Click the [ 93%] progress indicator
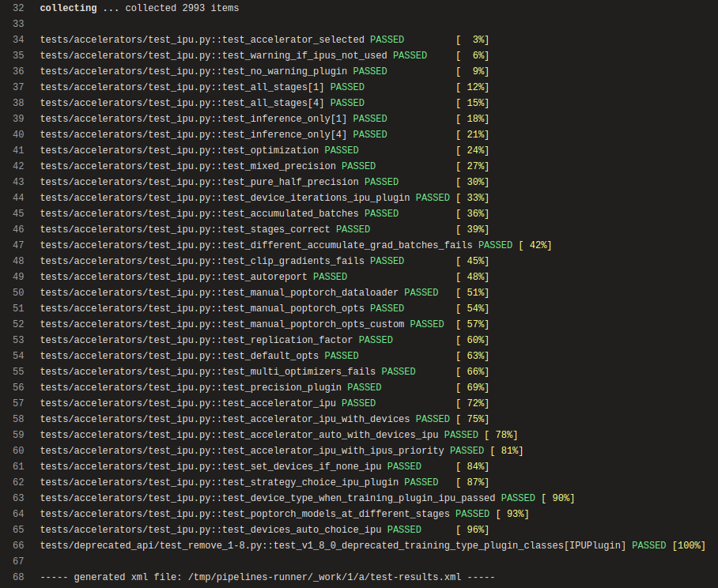The height and width of the screenshot is (588, 718). click(x=512, y=514)
